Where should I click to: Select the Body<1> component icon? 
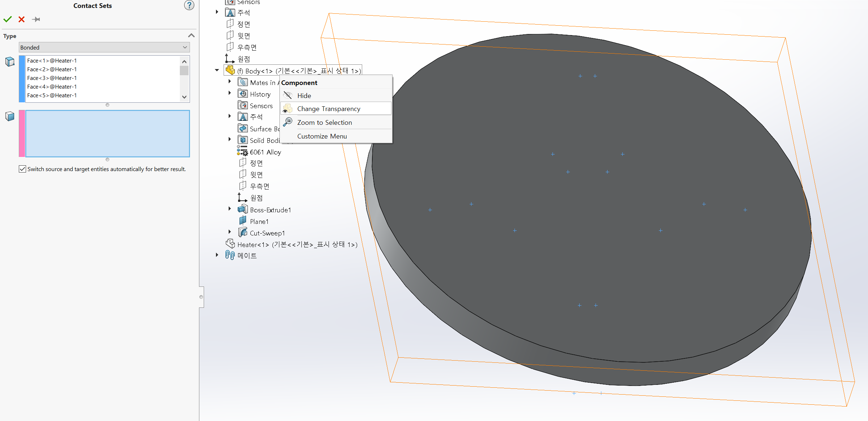(230, 70)
